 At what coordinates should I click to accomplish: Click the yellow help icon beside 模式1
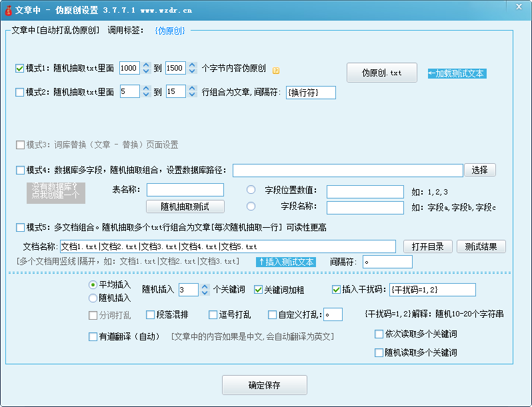tap(276, 70)
